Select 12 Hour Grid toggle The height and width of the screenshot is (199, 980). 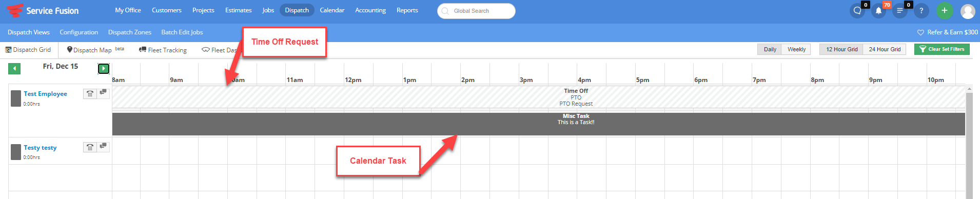841,49
